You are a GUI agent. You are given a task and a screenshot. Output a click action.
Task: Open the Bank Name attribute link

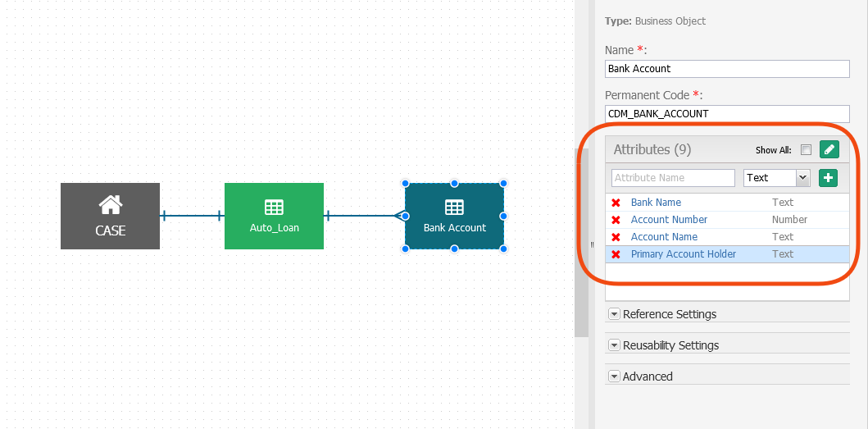click(x=656, y=203)
